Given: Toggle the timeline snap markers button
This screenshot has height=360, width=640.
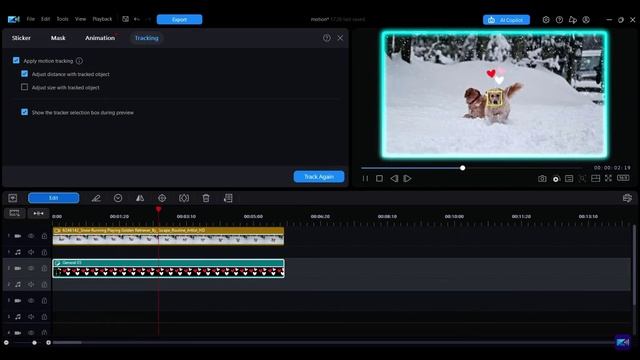Looking at the screenshot, I should tap(38, 213).
